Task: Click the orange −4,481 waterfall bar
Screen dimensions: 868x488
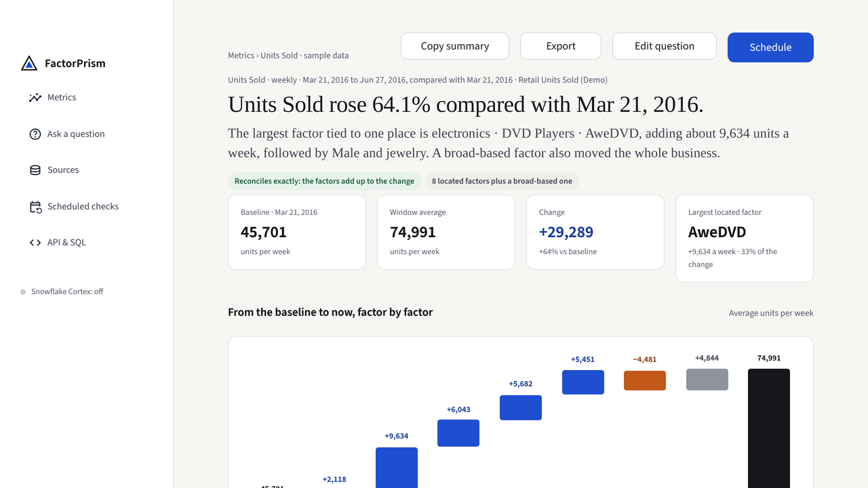Action: point(645,380)
